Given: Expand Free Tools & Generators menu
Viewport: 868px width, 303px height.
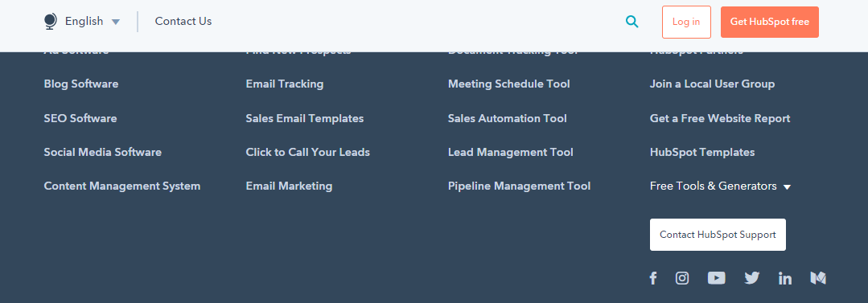Looking at the screenshot, I should (x=720, y=186).
